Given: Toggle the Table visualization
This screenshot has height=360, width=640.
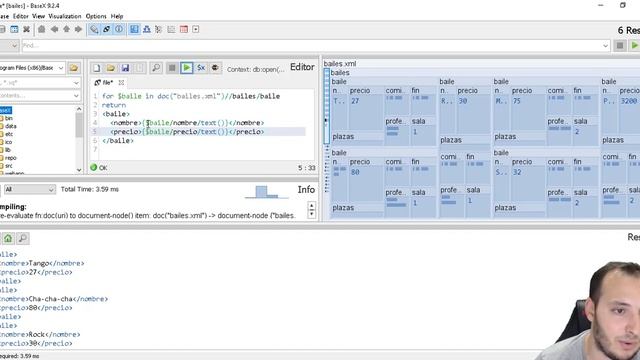Looking at the screenshot, I should coord(184,29).
